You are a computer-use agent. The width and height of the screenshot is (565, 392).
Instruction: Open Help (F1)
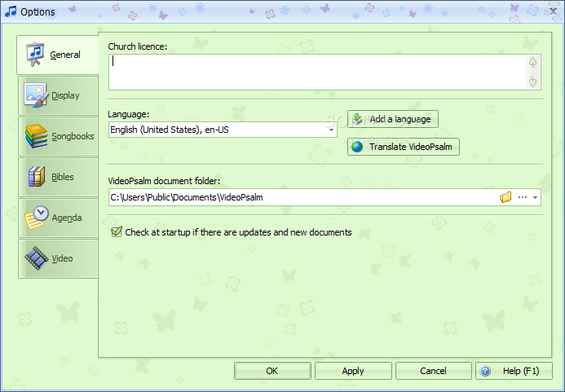click(x=514, y=371)
